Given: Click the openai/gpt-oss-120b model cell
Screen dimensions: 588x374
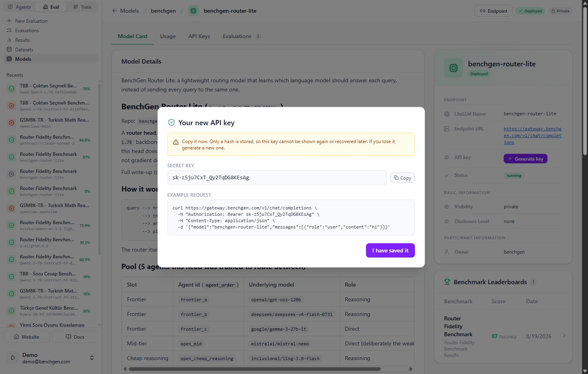Looking at the screenshot, I should coord(276,300).
